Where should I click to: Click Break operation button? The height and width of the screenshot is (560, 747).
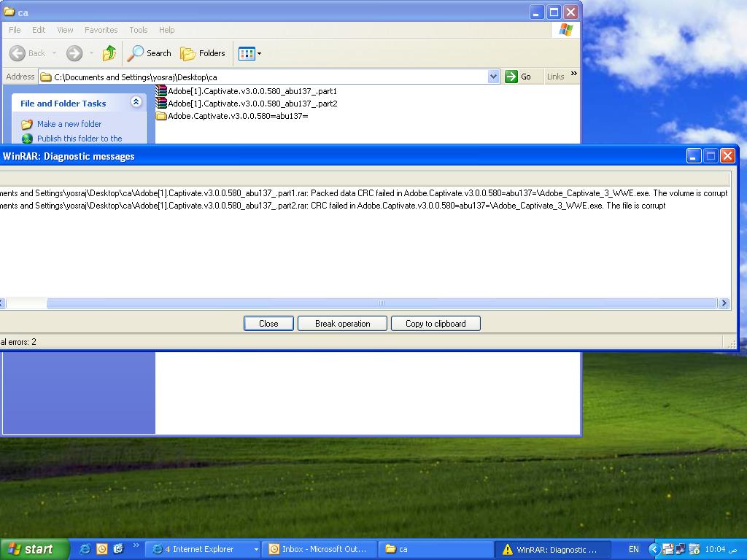point(343,324)
